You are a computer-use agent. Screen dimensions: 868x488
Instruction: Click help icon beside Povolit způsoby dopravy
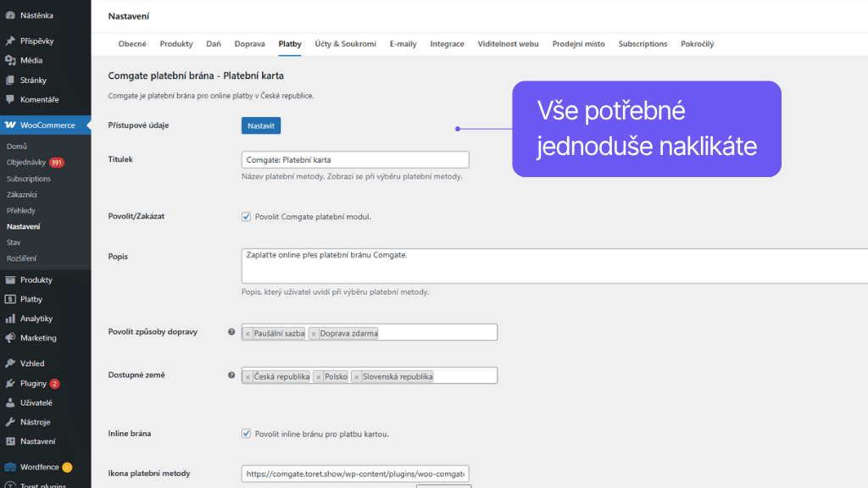click(231, 332)
